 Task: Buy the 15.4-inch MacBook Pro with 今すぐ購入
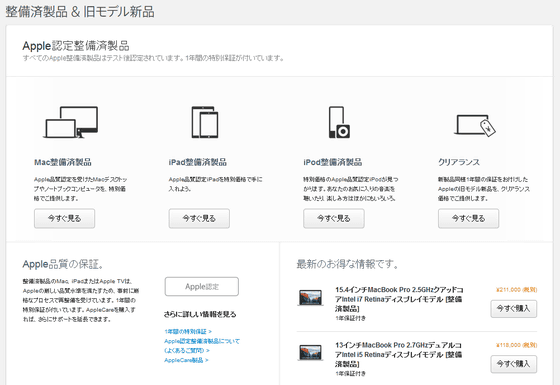(513, 308)
